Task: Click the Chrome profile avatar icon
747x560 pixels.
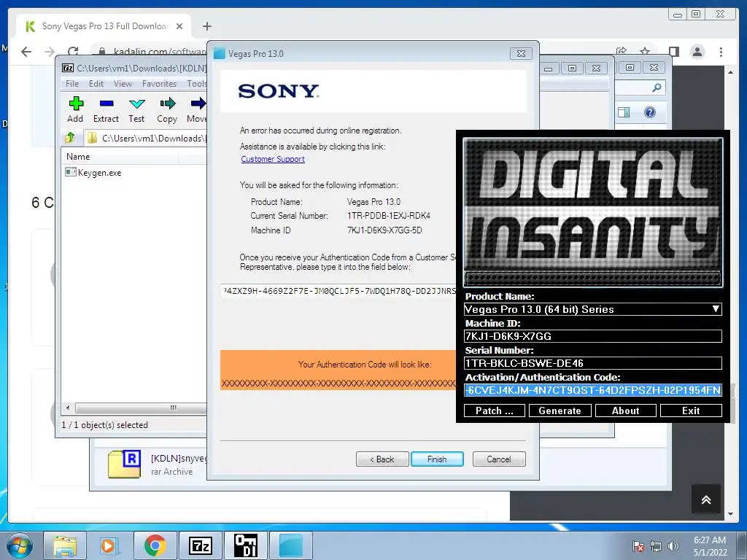Action: pyautogui.click(x=697, y=52)
